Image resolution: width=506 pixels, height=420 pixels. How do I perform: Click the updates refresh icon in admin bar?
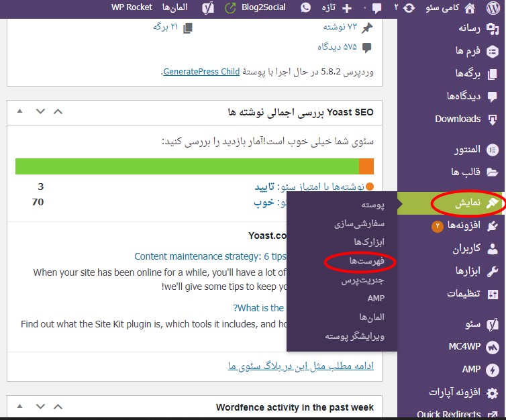click(x=409, y=8)
